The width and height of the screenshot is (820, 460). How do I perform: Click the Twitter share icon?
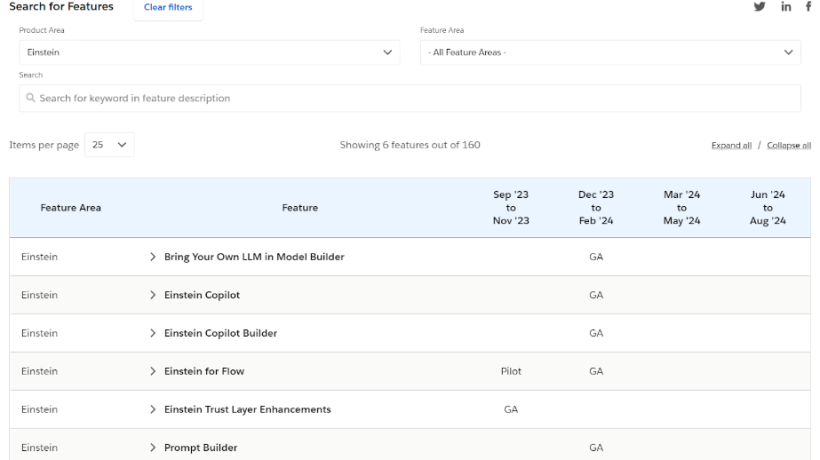pyautogui.click(x=759, y=8)
